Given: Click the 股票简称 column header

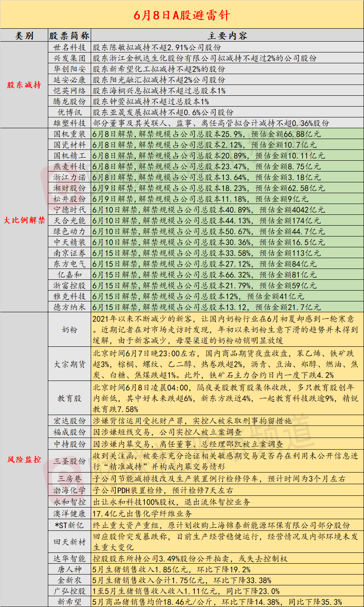Looking at the screenshot, I should point(69,36).
